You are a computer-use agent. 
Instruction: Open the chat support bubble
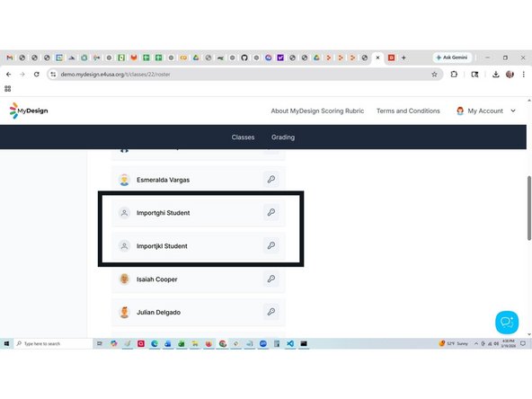[507, 323]
